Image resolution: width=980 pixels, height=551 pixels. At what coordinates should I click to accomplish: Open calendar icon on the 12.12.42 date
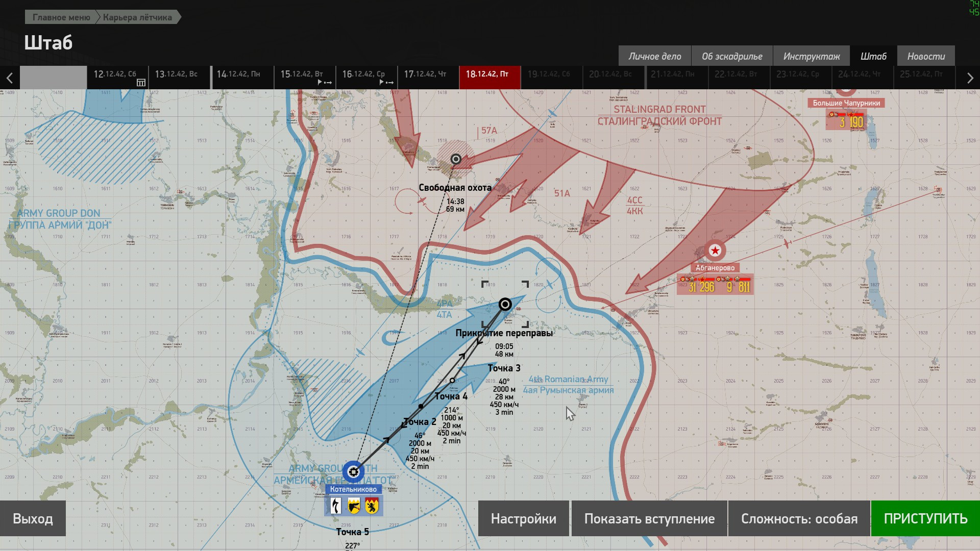[141, 82]
